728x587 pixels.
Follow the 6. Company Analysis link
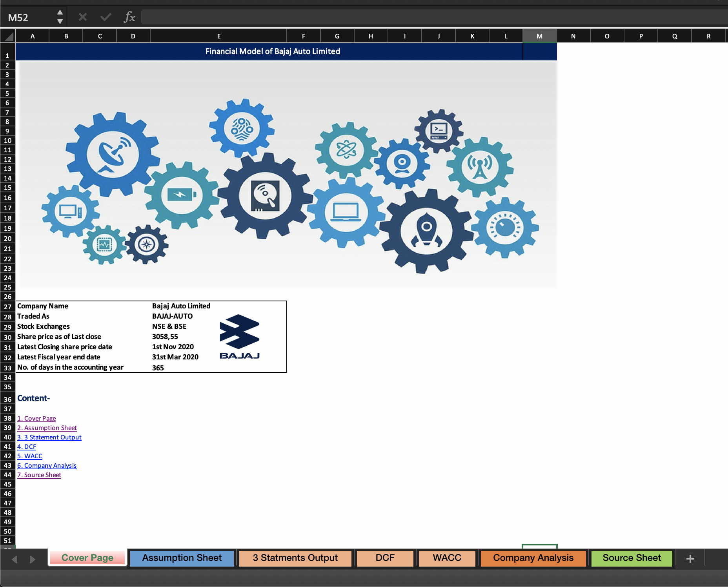(x=47, y=465)
